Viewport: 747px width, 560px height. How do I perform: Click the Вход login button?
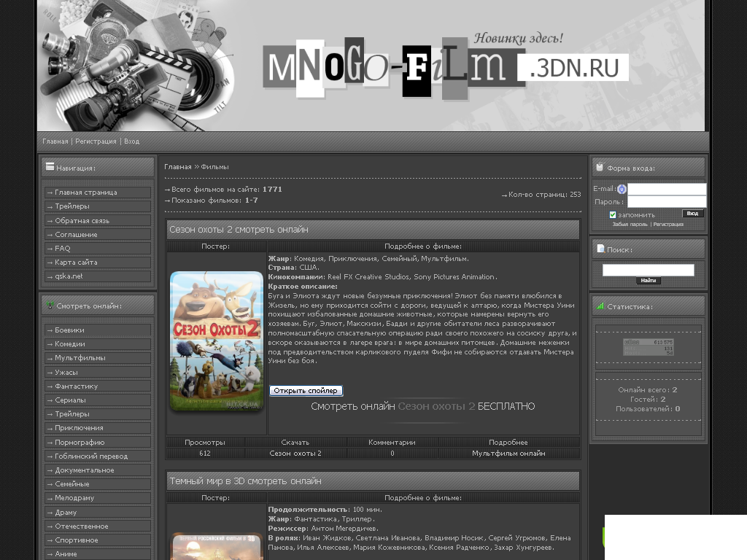click(692, 214)
